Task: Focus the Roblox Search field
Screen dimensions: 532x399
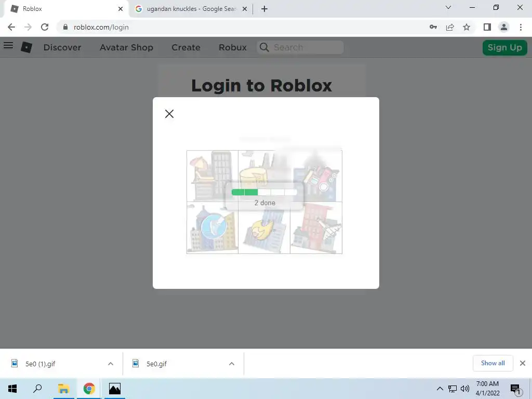Action: point(300,47)
